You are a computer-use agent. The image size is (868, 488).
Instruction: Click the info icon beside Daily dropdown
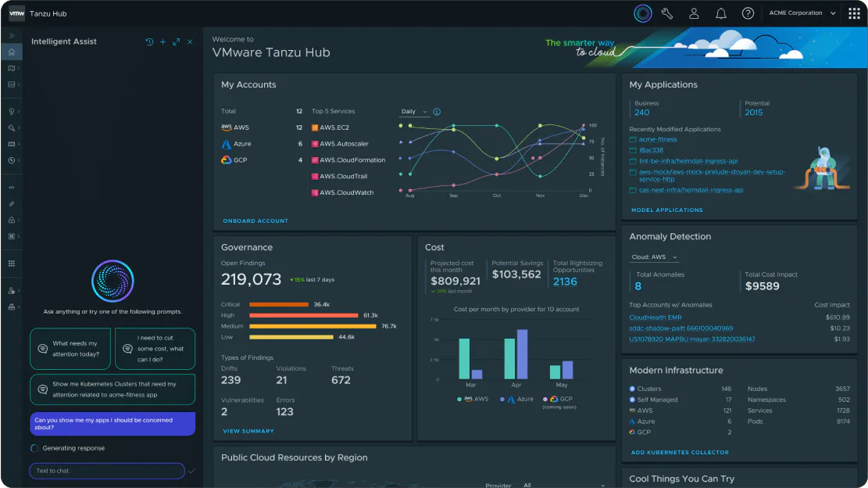pyautogui.click(x=437, y=112)
